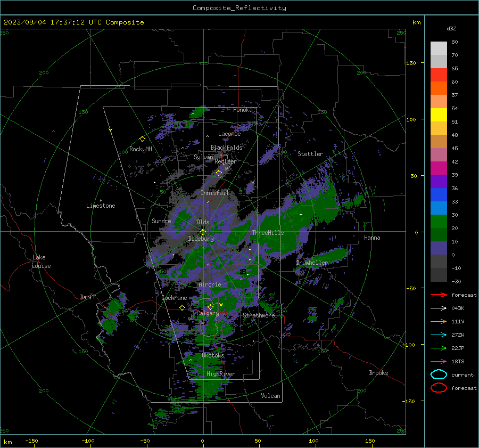Click the cyan 27ZW arrow icon

pyautogui.click(x=439, y=335)
